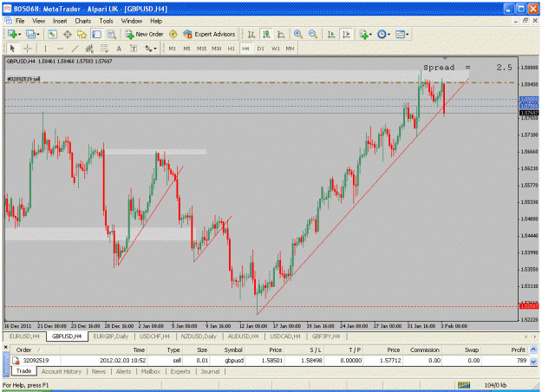Screen dimensions: 542x392
Task: Switch to GBPJPY,H4 chart tab
Action: tap(326, 336)
